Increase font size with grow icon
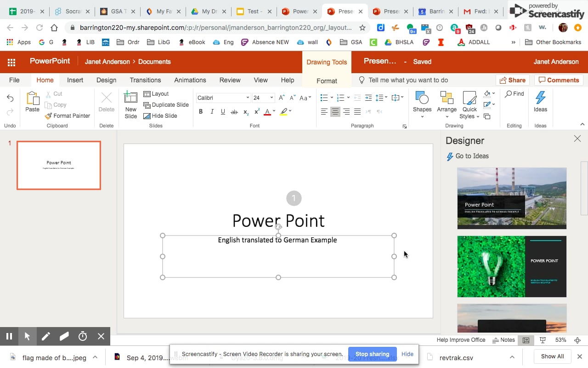This screenshot has width=588, height=368. (x=282, y=98)
